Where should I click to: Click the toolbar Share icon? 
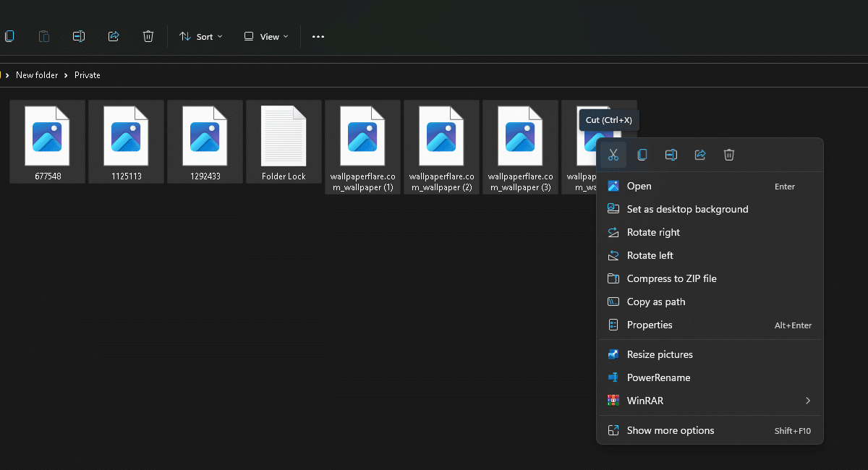[114, 36]
